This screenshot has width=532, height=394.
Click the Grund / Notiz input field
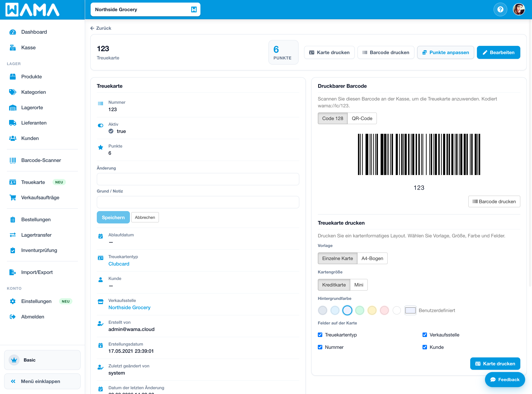pos(198,202)
